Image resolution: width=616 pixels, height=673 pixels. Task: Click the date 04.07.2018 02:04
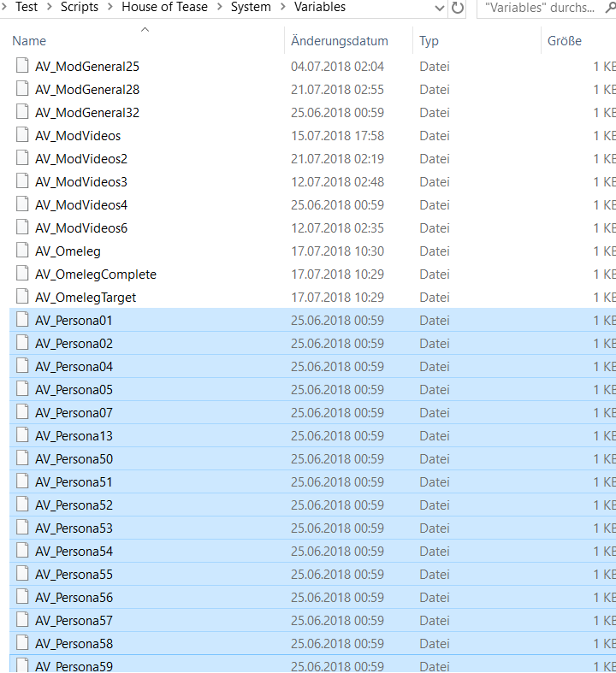[337, 67]
